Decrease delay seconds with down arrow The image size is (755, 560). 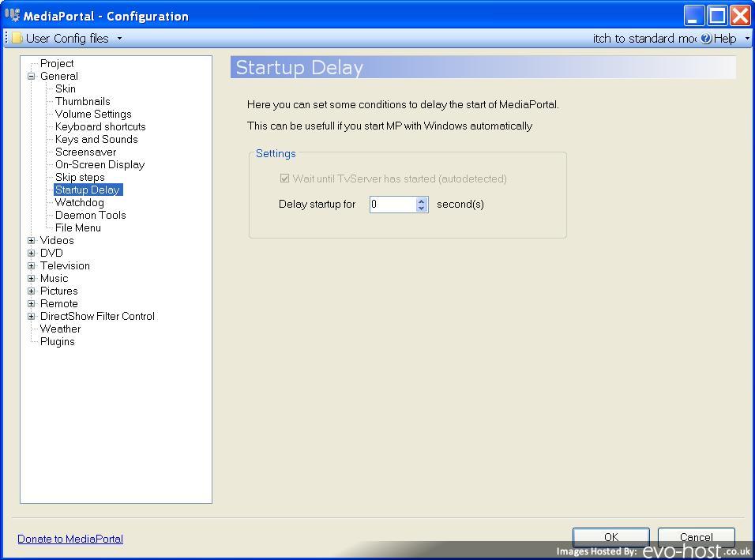point(421,208)
